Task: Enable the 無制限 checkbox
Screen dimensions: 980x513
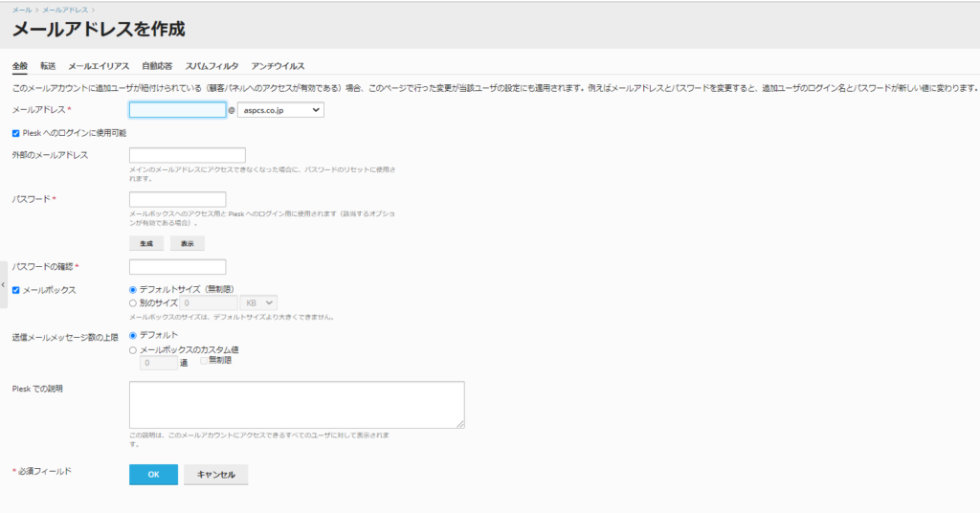Action: (205, 361)
